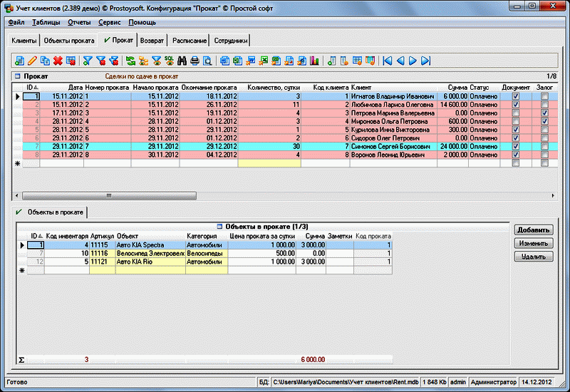Click the green refresh arrows icon

pyautogui.click(x=130, y=61)
